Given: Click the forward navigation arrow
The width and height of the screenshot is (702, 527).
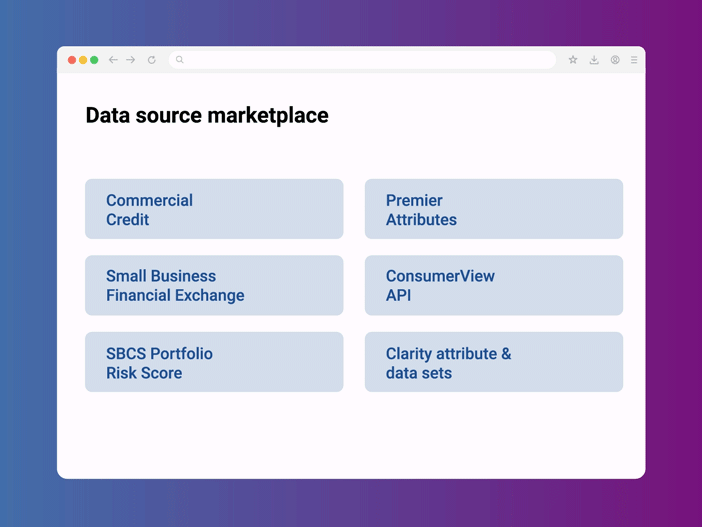Looking at the screenshot, I should coord(131,60).
